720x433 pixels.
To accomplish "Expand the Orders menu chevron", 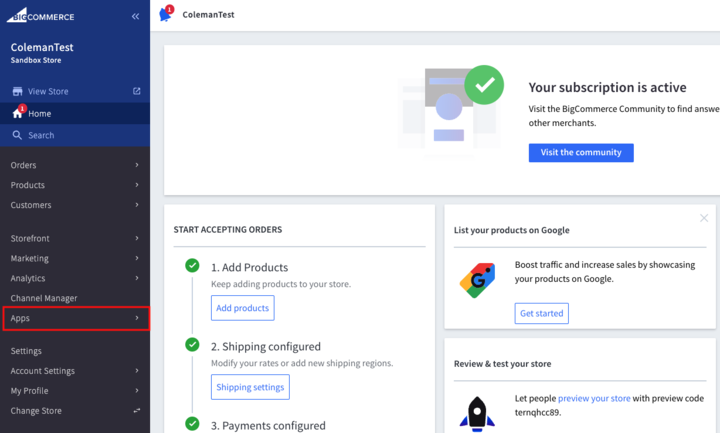I will [137, 165].
